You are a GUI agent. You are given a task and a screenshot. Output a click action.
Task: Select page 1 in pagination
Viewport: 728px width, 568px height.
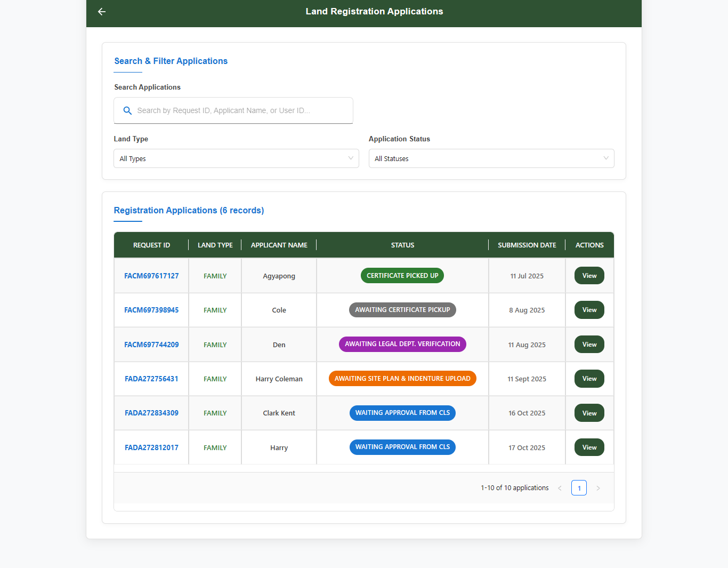pos(579,488)
